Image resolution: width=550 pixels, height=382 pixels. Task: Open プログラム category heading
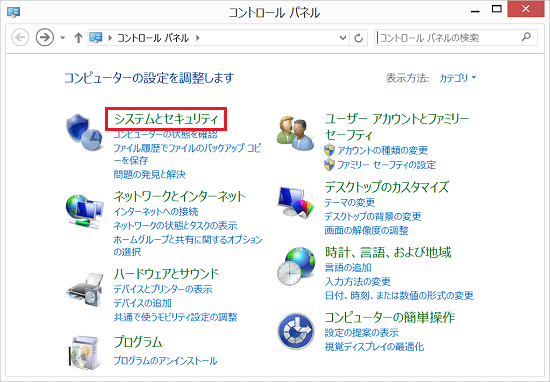(138, 342)
